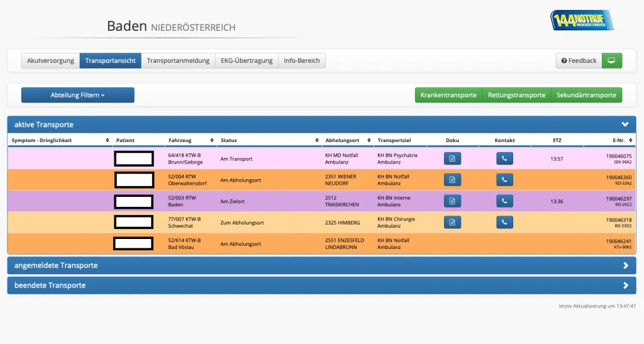This screenshot has width=644, height=344.
Task: Call contact for Brunn/Gebirge transport
Action: click(x=504, y=159)
